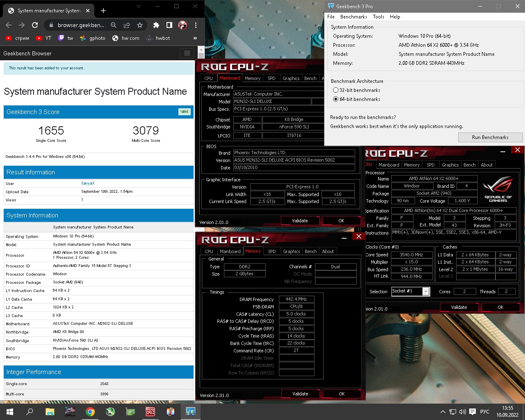Open the Geekbench File menu

331,17
